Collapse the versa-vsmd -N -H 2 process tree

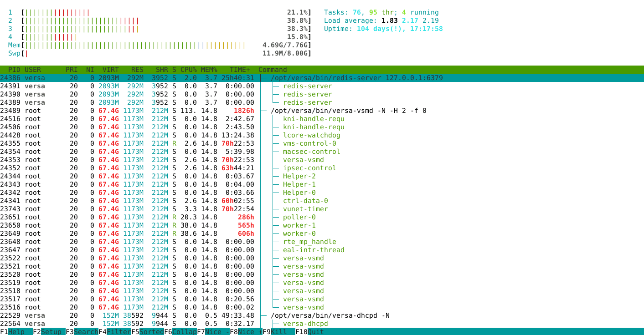tap(264, 111)
